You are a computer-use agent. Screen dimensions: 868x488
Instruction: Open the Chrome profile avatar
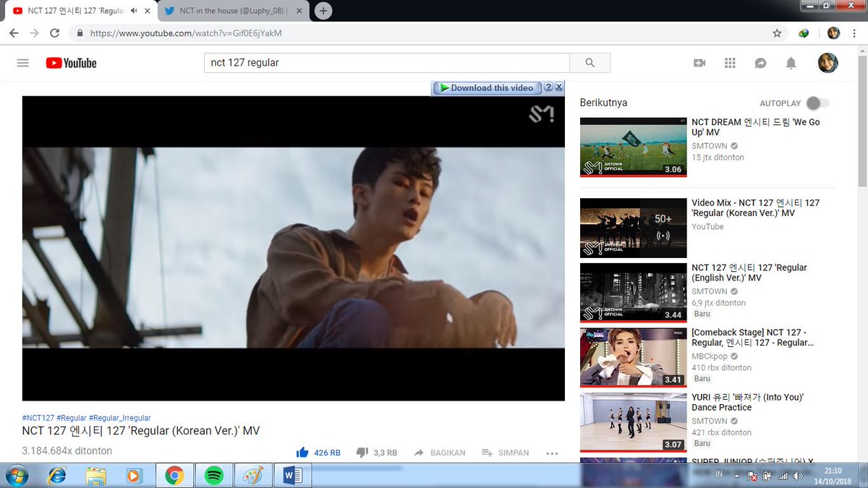pos(833,33)
